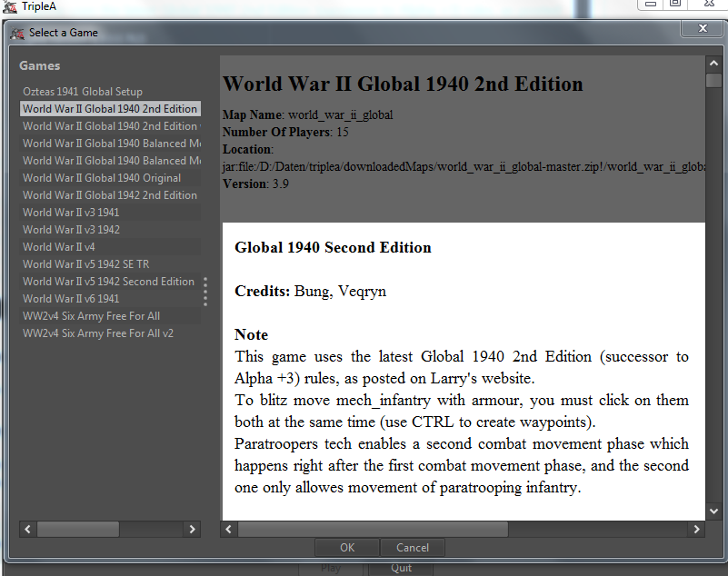Select WW2v4 Six Army Free For All
The image size is (728, 576).
[x=110, y=315]
